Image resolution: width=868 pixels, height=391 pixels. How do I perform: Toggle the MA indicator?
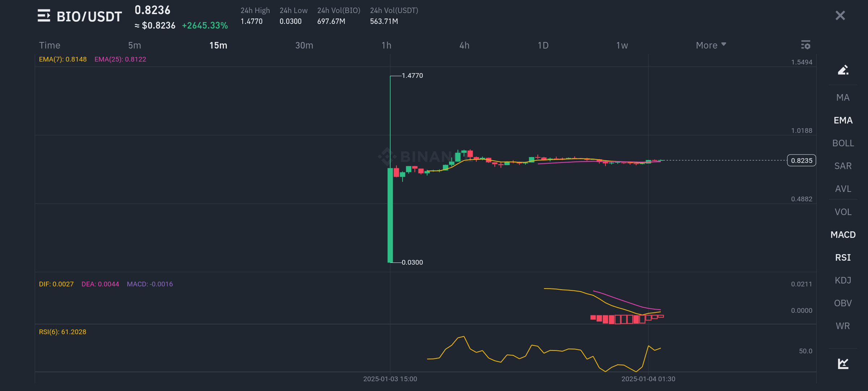pyautogui.click(x=843, y=97)
